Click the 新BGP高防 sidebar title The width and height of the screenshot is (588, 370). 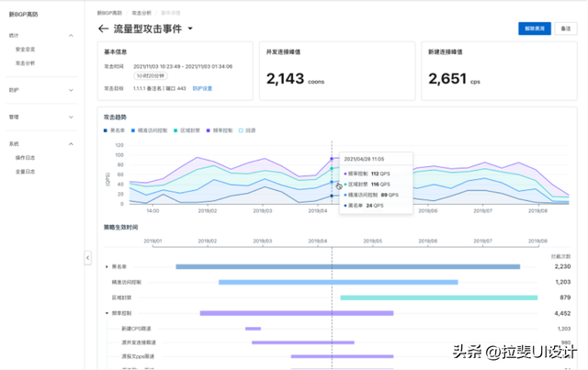pyautogui.click(x=23, y=15)
